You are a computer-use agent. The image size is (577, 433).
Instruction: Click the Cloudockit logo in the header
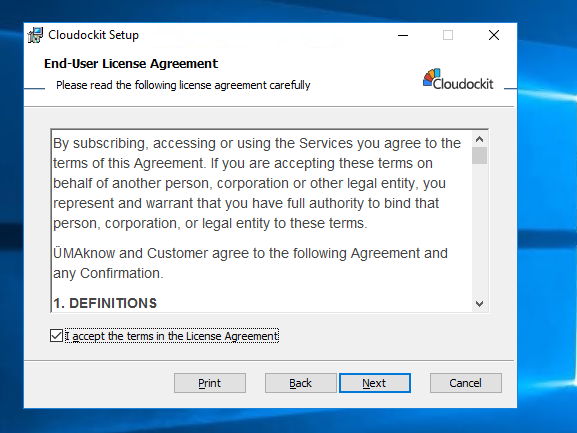tap(458, 79)
